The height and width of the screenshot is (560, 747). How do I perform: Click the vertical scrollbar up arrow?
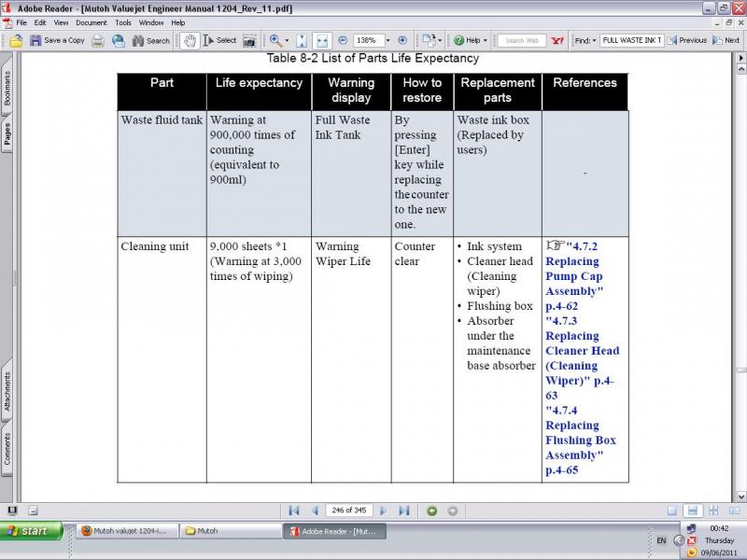click(x=740, y=69)
